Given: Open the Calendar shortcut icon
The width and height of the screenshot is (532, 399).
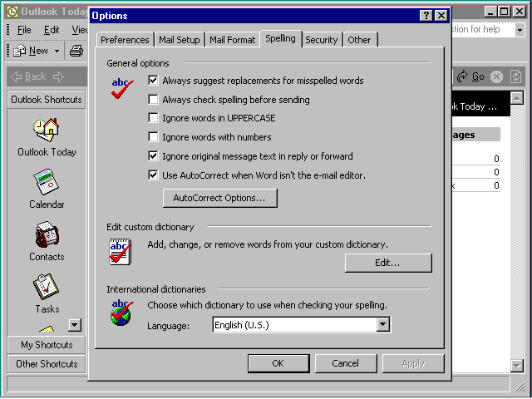Looking at the screenshot, I should 47,182.
